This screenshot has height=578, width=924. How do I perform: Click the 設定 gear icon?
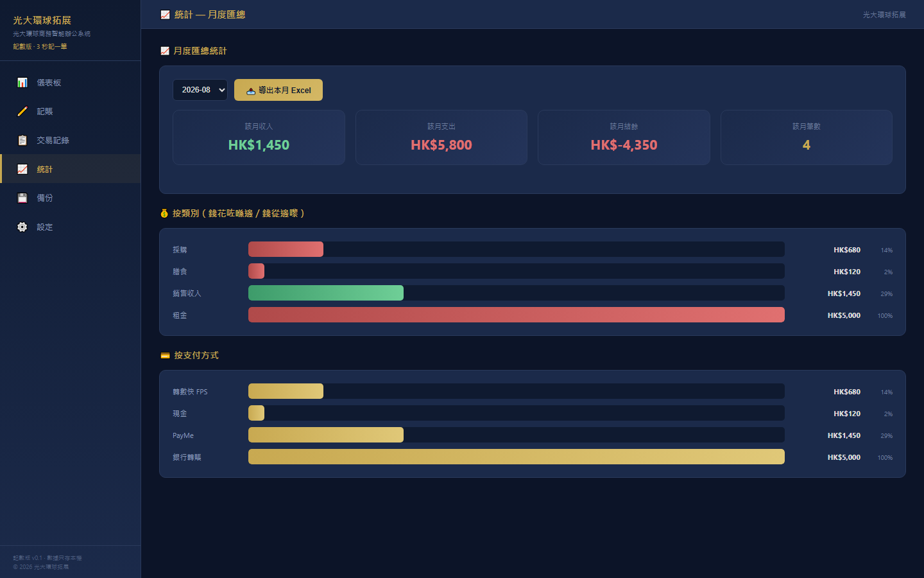[22, 227]
